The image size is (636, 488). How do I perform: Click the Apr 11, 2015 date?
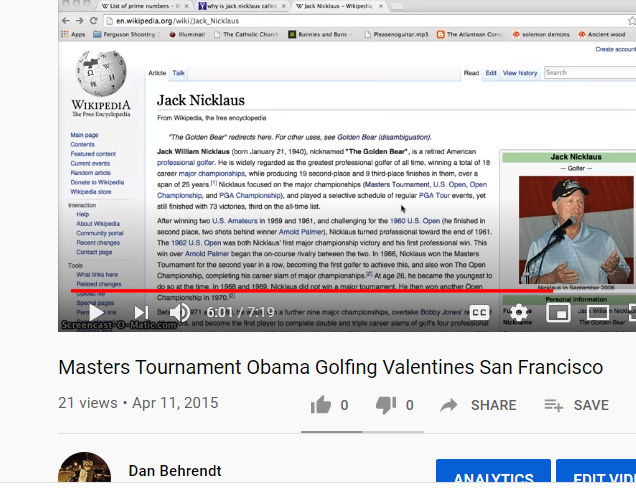pos(175,403)
